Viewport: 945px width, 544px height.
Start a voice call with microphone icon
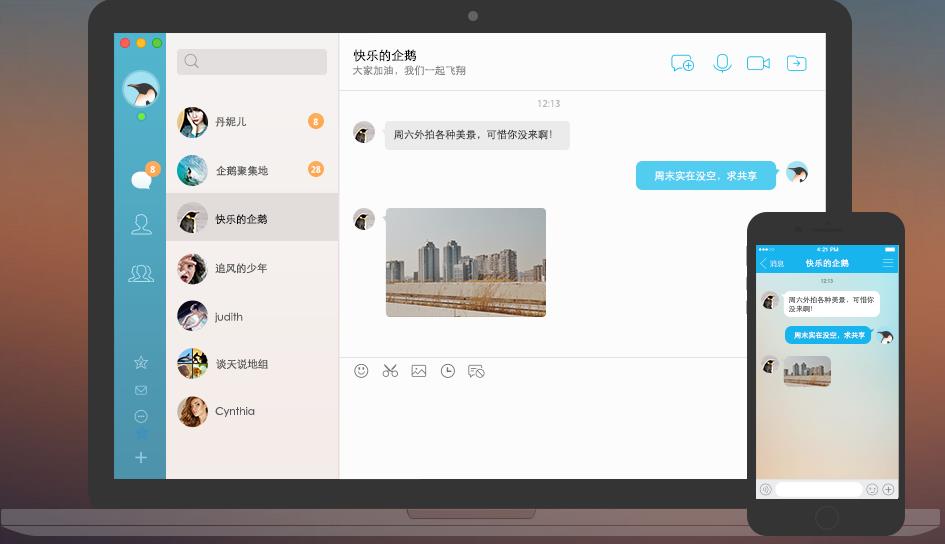coord(722,63)
